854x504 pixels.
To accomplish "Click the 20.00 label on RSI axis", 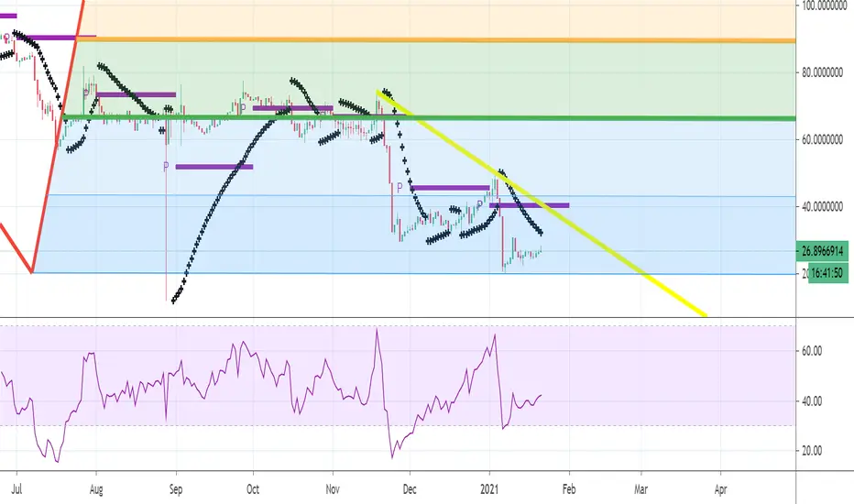I will pyautogui.click(x=812, y=451).
